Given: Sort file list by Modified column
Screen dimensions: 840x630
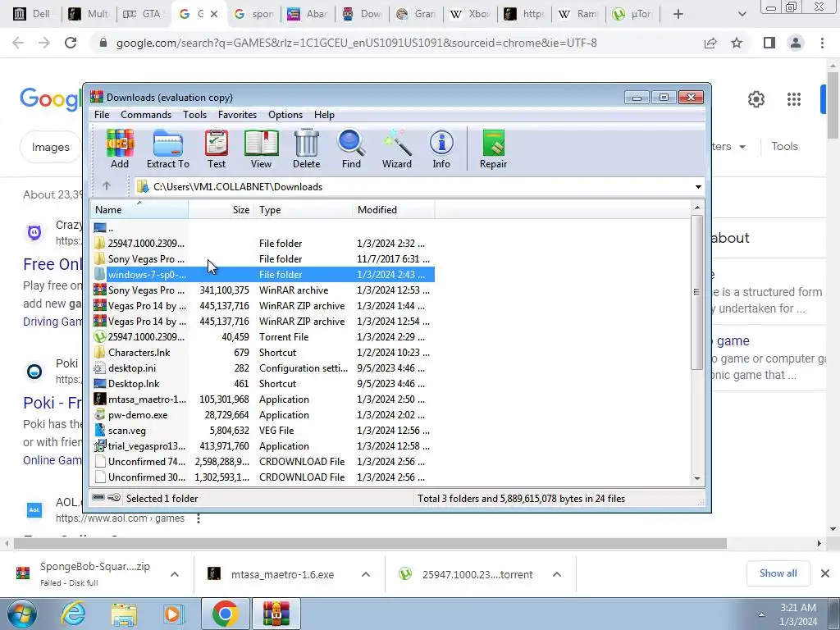Looking at the screenshot, I should click(x=394, y=209).
